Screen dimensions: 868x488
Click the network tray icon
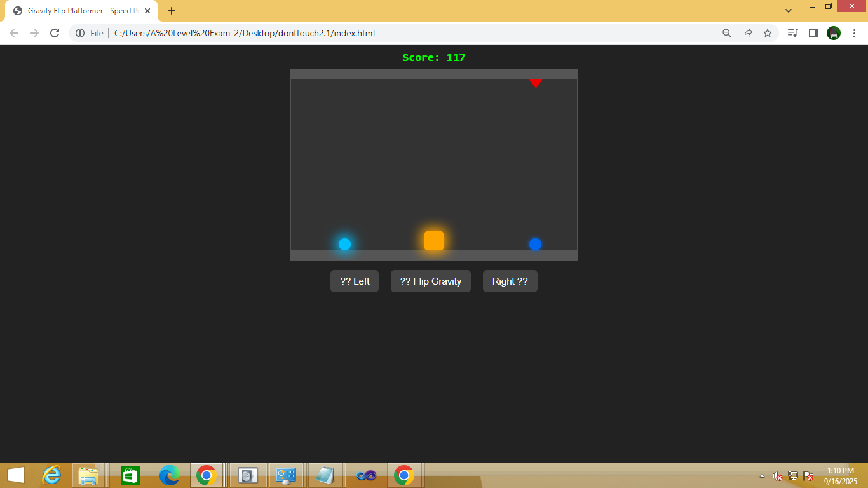(793, 476)
